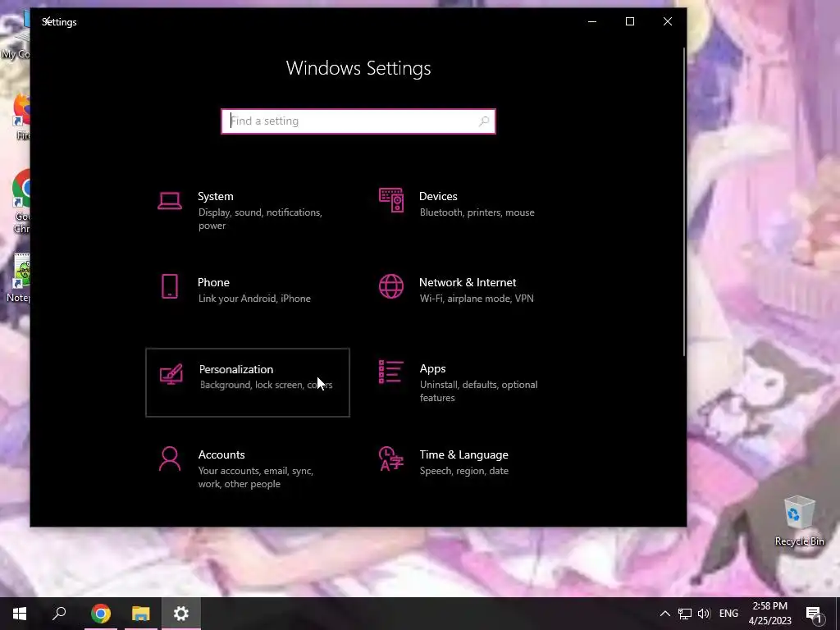Open the Windows Start menu
Viewport: 840px width, 630px height.
tap(20, 614)
